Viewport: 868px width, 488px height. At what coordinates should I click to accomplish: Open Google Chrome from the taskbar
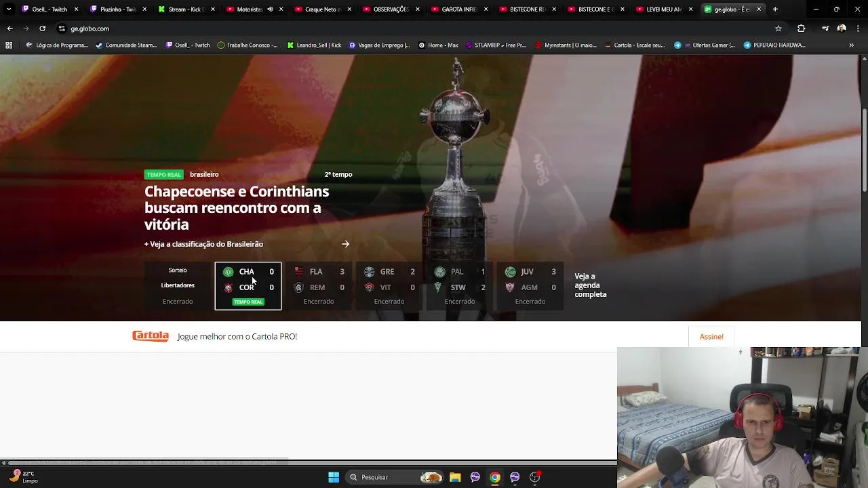[495, 477]
